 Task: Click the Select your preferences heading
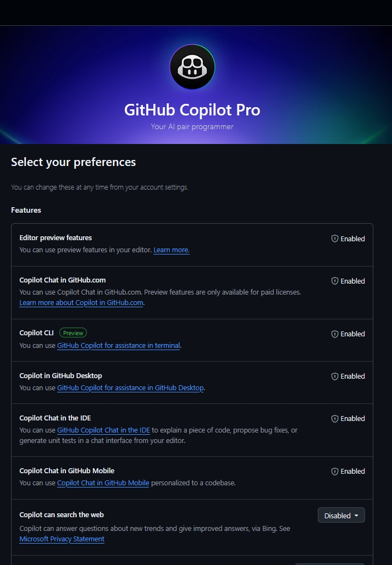(x=73, y=162)
